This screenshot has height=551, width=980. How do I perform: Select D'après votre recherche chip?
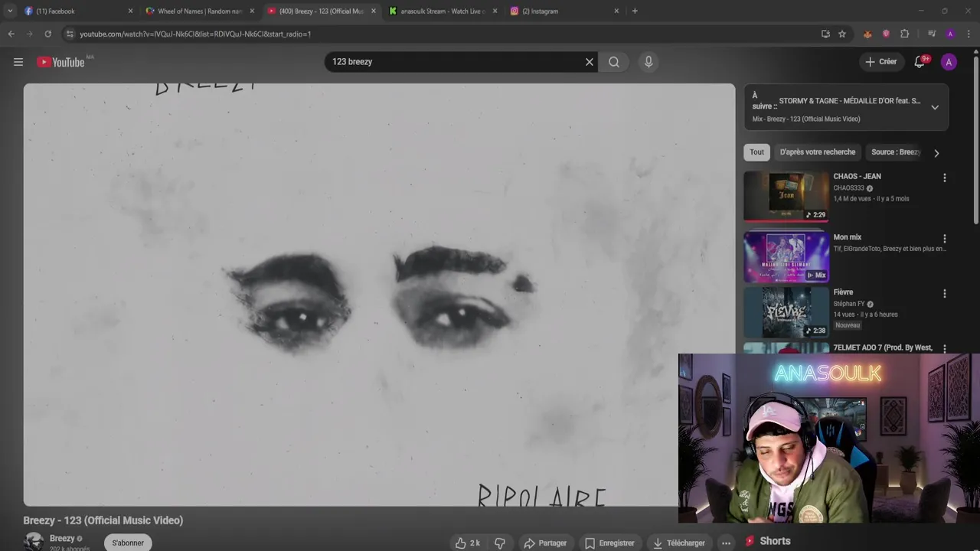[x=818, y=152]
